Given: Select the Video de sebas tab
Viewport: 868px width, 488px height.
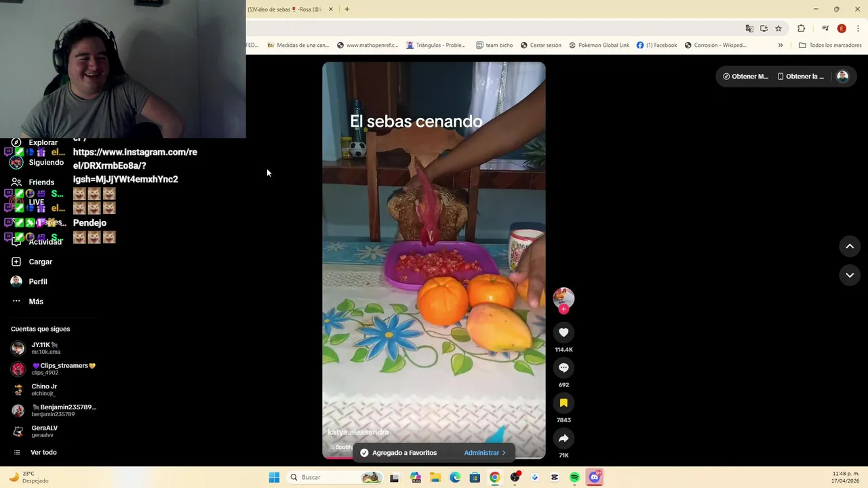Looking at the screenshot, I should 285,9.
